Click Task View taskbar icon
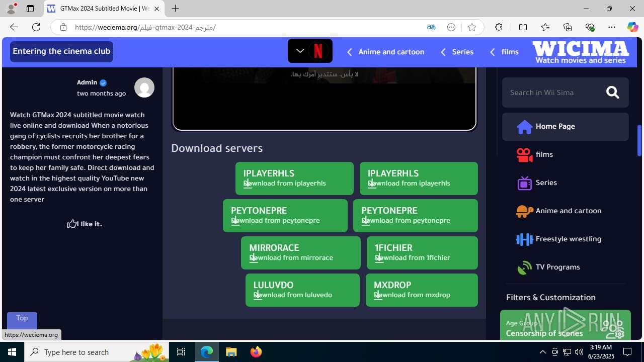The image size is (644, 362). (x=181, y=352)
